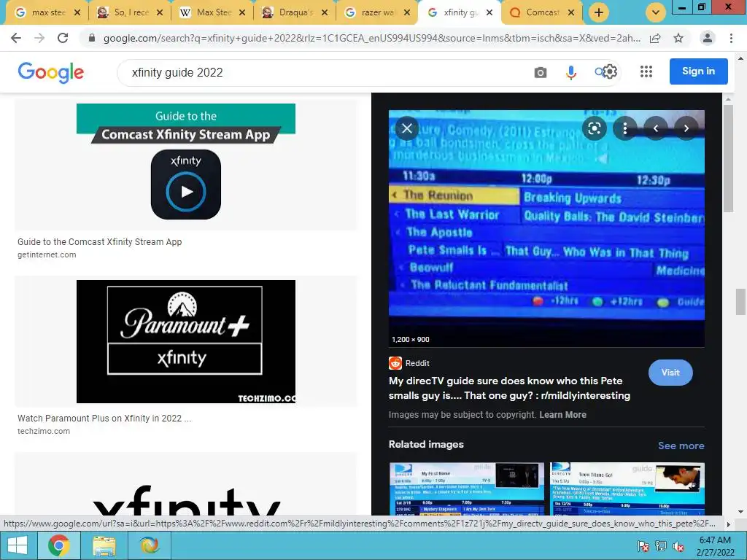This screenshot has width=747, height=560.
Task: Click the Visit button
Action: click(x=670, y=373)
